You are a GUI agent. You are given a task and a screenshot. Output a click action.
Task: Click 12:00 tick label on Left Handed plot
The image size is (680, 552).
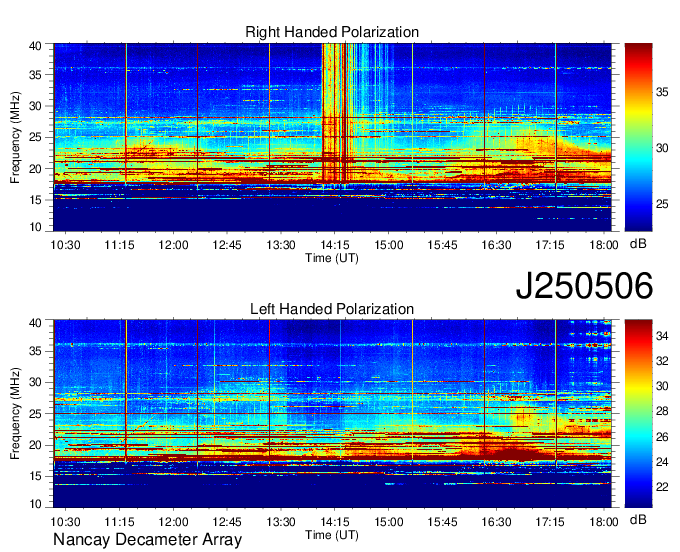coord(174,521)
